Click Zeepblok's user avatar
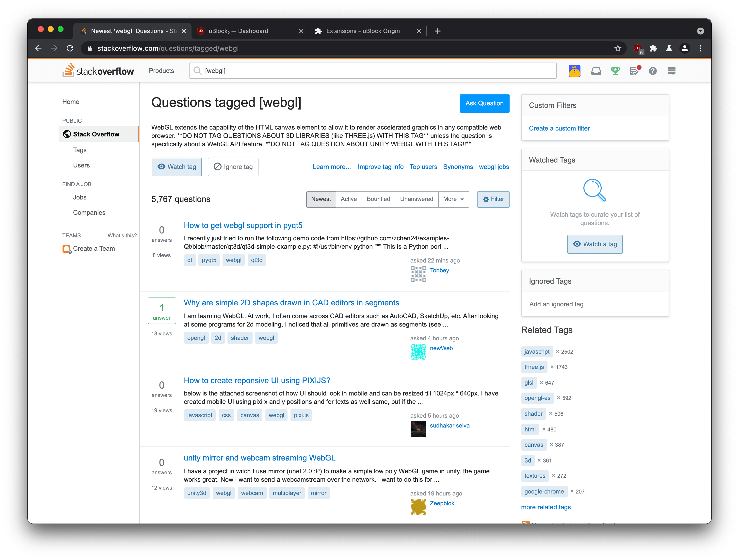 tap(418, 507)
